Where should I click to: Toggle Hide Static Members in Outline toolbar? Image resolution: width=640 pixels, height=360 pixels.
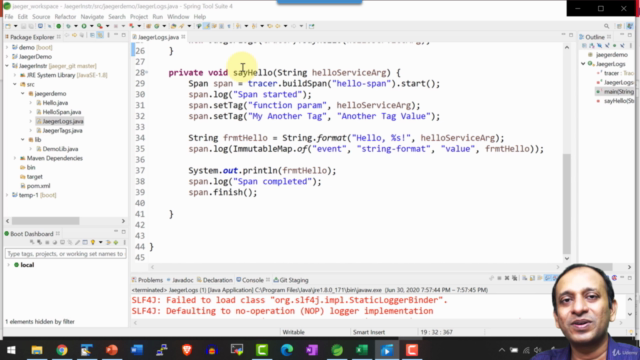click(607, 46)
